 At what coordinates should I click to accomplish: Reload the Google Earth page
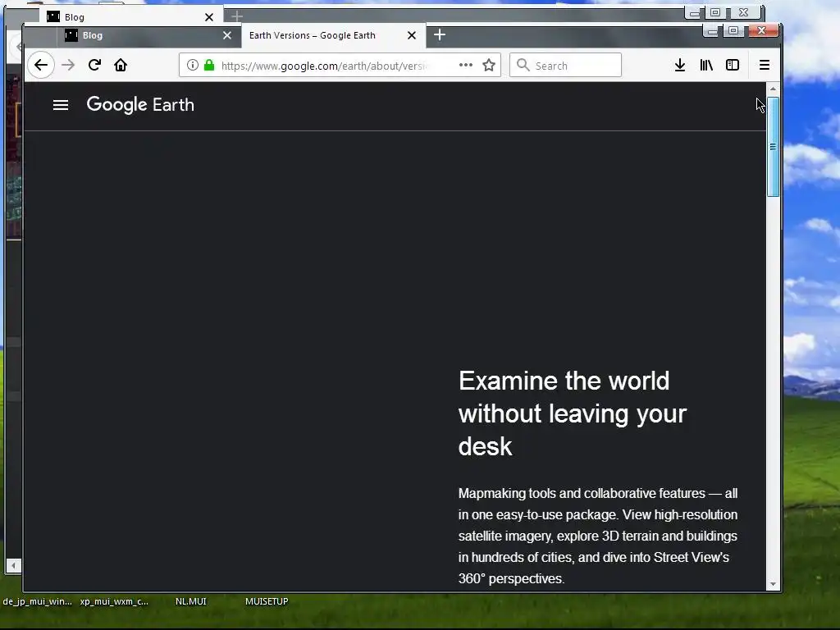(95, 66)
